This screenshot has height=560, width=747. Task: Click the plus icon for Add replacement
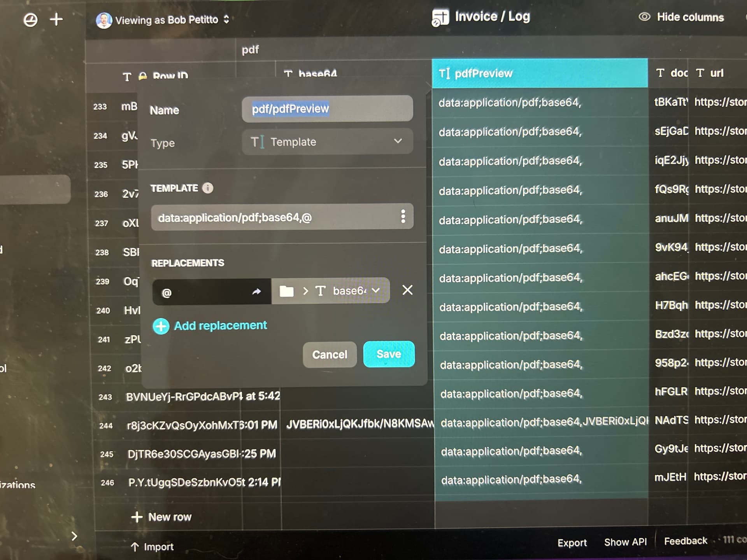pyautogui.click(x=161, y=326)
